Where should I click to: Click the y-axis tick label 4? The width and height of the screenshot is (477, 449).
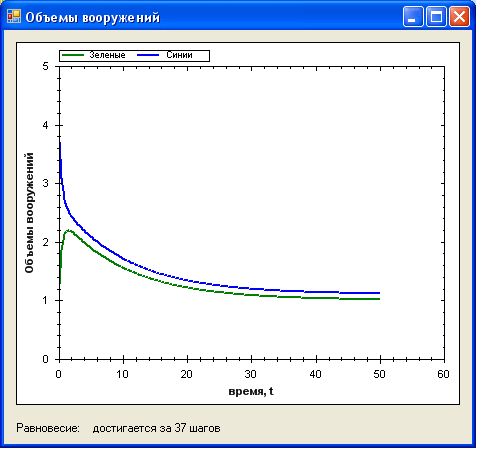tap(46, 125)
